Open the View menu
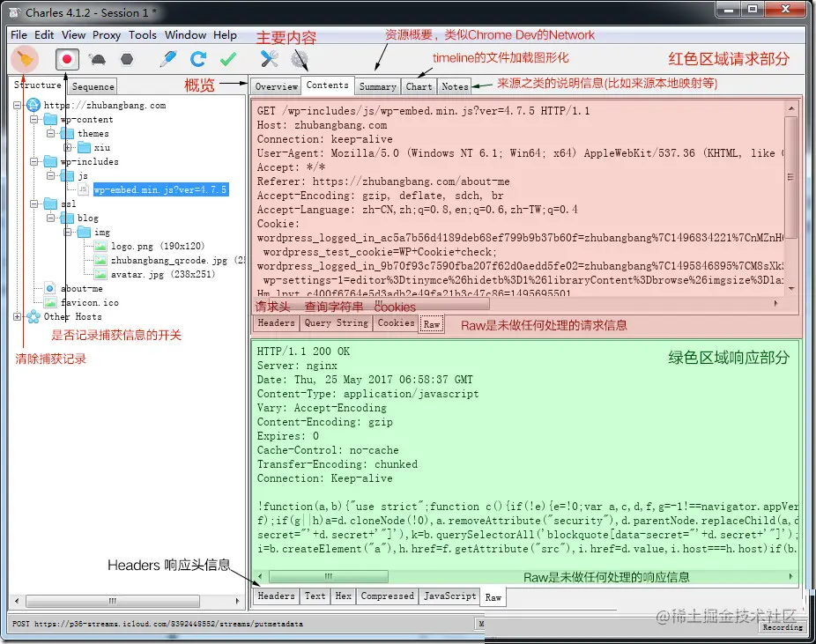Viewport: 816px width, 644px height. click(x=73, y=35)
